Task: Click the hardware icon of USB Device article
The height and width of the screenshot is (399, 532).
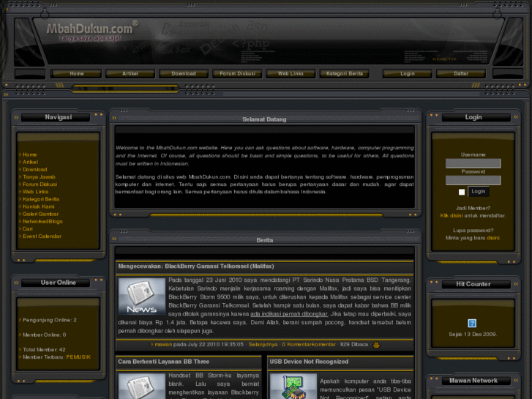Action: pyautogui.click(x=293, y=386)
